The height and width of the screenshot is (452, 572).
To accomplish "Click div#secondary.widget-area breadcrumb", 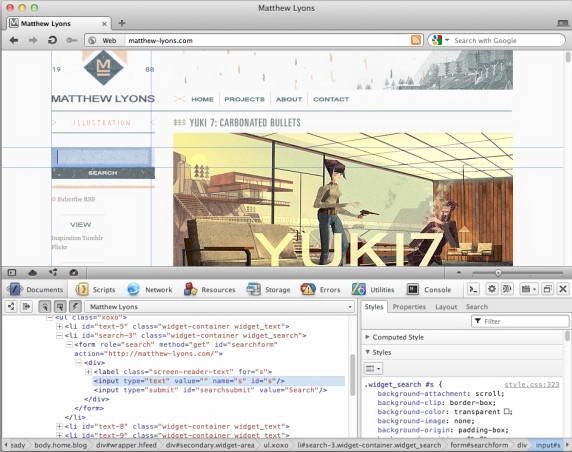I will [x=210, y=445].
